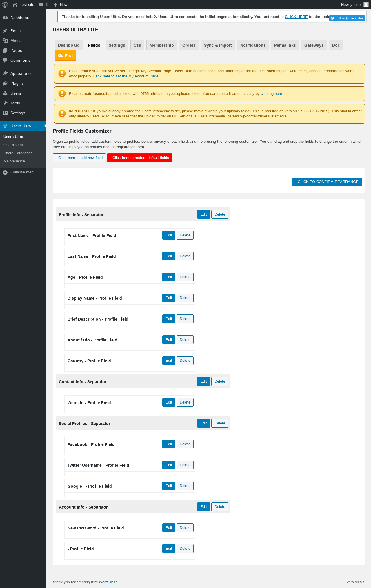Edit the First Name profile field

(169, 235)
